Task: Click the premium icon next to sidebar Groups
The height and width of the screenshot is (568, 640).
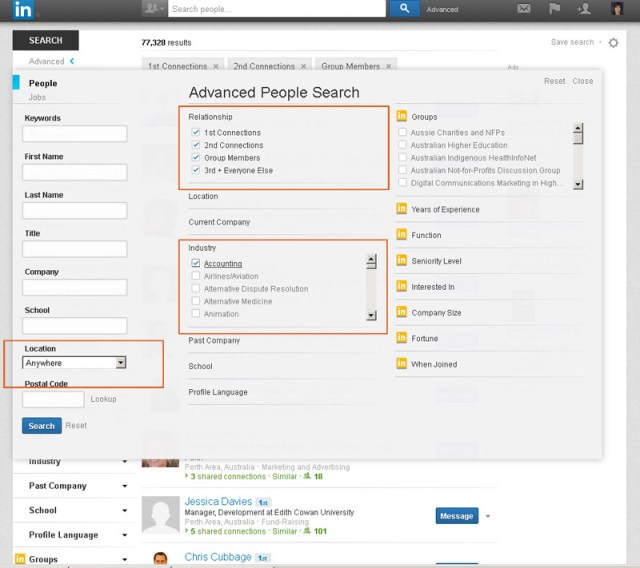Action: tap(20, 559)
